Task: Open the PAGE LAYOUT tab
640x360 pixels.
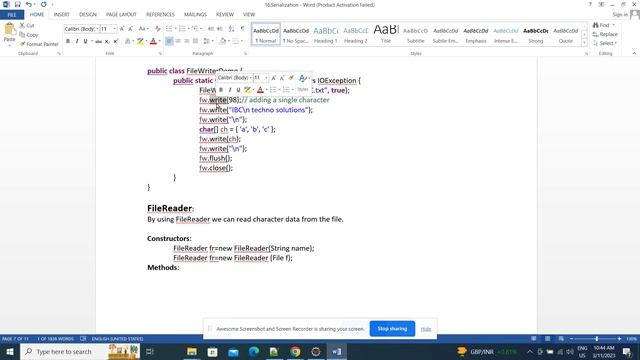Action: pos(121,15)
